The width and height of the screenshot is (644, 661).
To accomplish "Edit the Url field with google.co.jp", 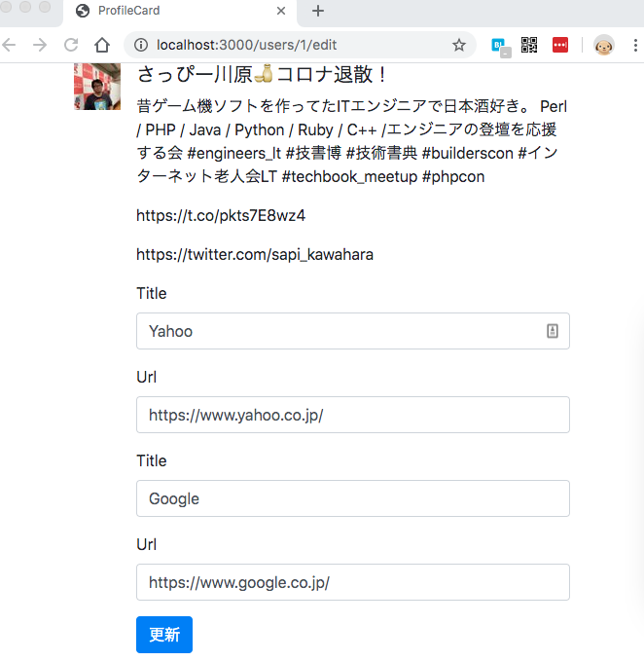I will pos(353,582).
